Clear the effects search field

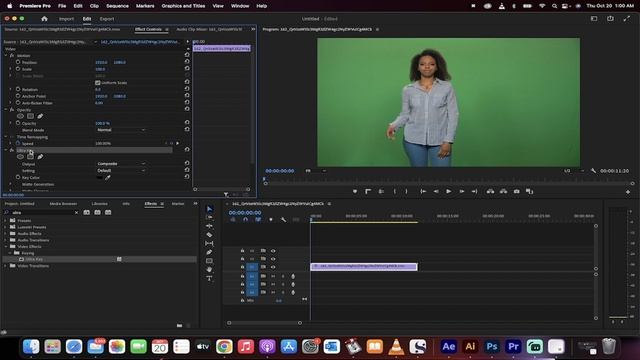pos(76,213)
